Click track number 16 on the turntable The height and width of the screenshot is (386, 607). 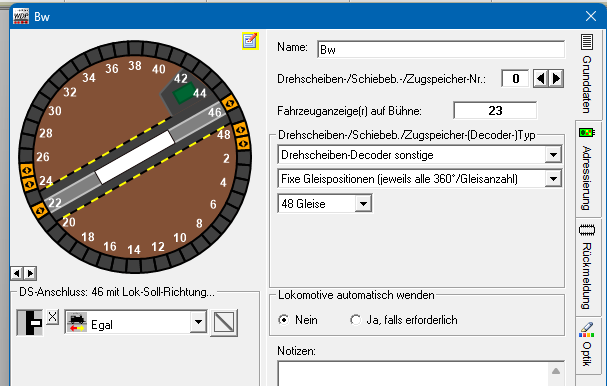110,246
